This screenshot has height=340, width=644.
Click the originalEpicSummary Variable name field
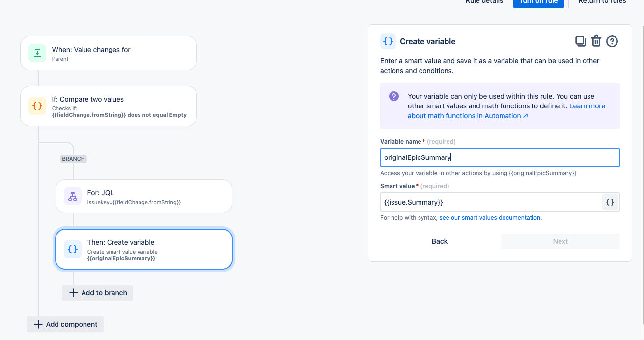(x=500, y=157)
